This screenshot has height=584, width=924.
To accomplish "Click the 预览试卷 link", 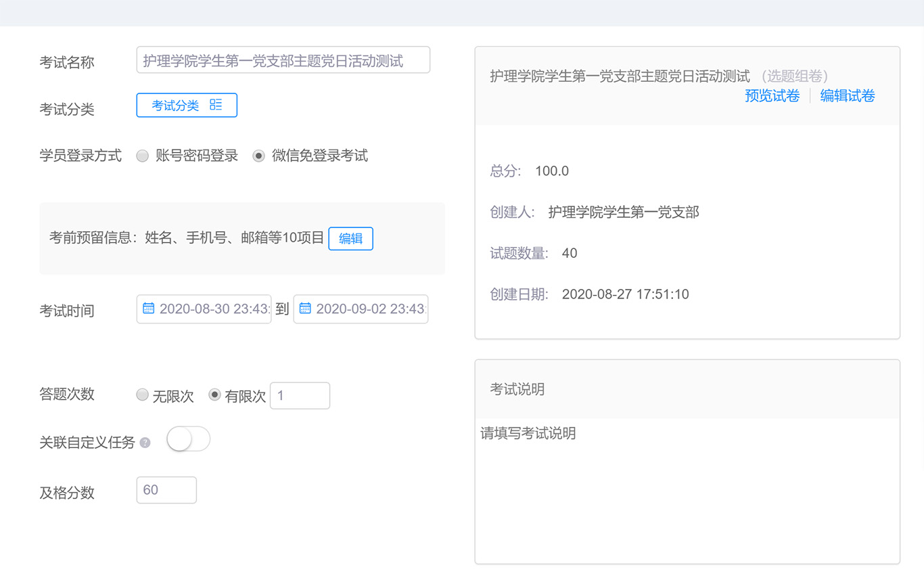I will [772, 96].
